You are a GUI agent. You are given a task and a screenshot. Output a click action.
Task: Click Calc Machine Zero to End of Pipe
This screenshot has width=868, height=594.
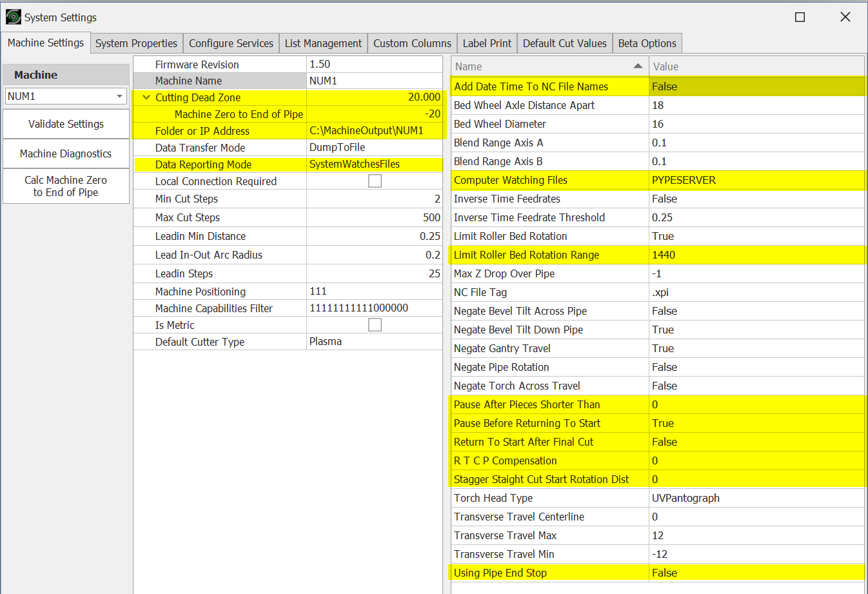(x=66, y=186)
